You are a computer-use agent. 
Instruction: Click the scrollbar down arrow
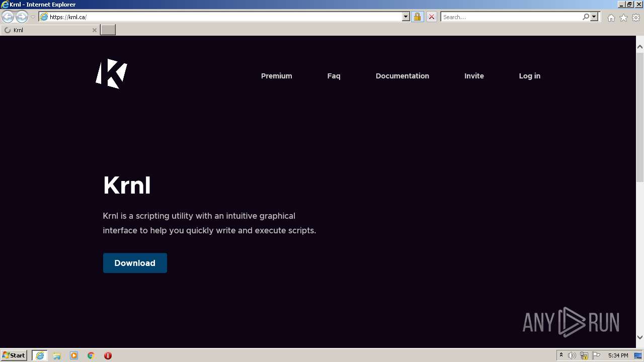(x=640, y=337)
